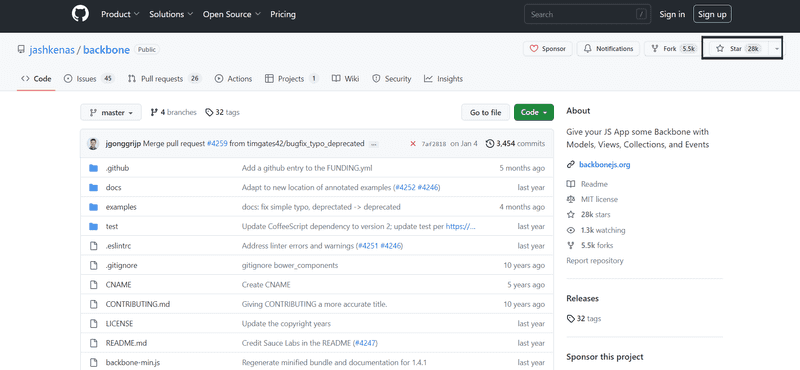Expand commit message ellipsis button

click(x=373, y=144)
